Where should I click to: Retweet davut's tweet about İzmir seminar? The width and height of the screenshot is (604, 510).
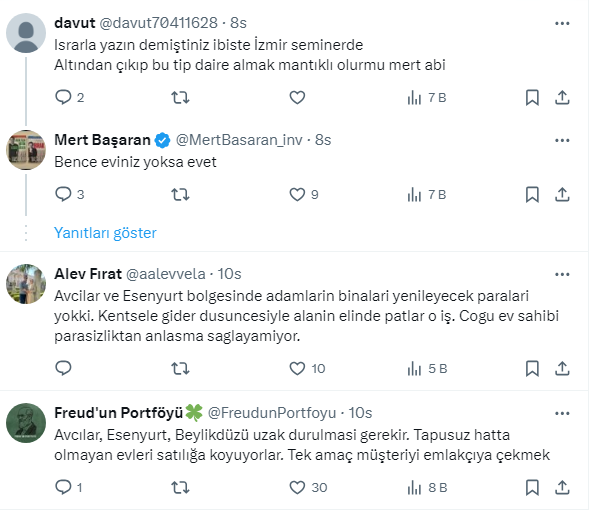tap(180, 98)
